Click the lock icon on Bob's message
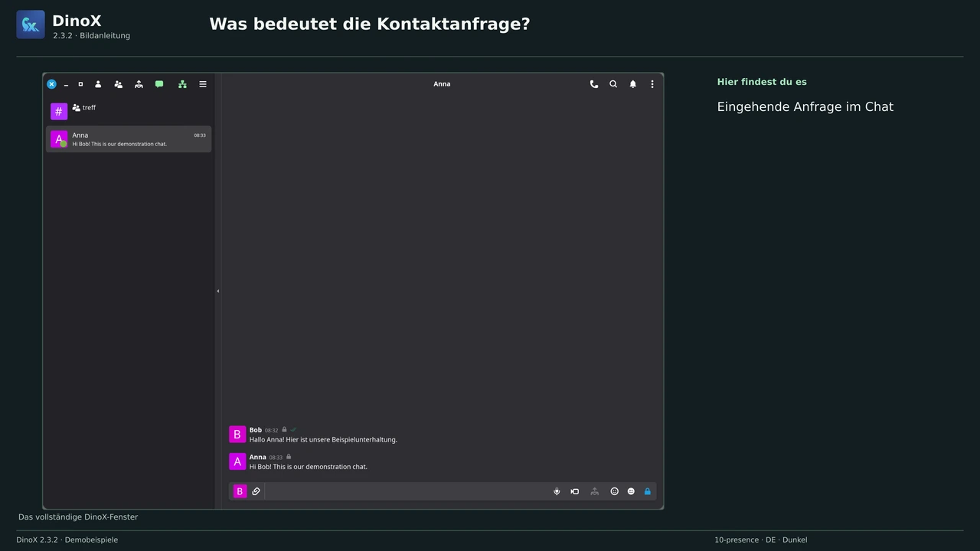Image resolution: width=980 pixels, height=551 pixels. pyautogui.click(x=285, y=430)
